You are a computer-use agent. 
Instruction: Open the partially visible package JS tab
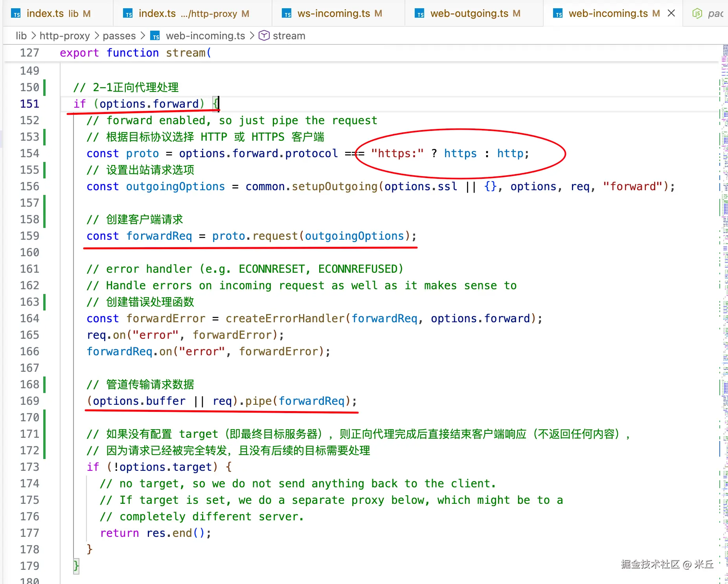(706, 13)
